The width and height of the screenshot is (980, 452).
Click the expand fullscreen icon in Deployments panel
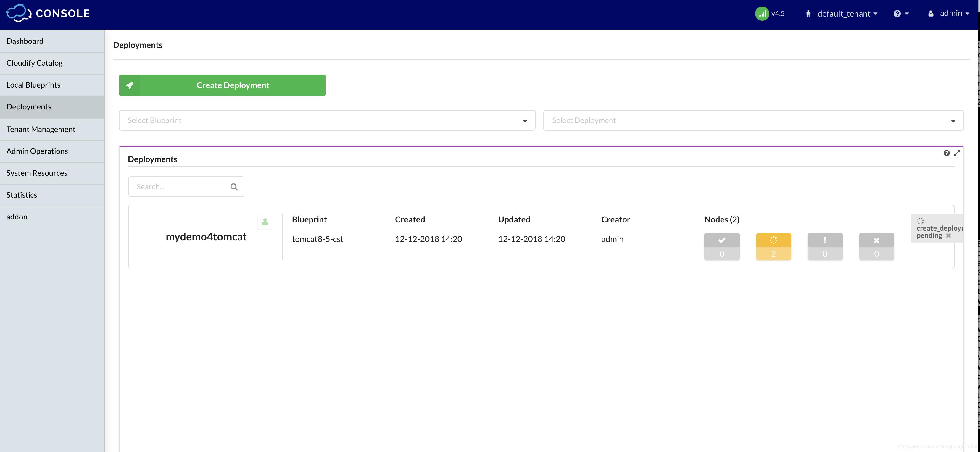pyautogui.click(x=958, y=153)
